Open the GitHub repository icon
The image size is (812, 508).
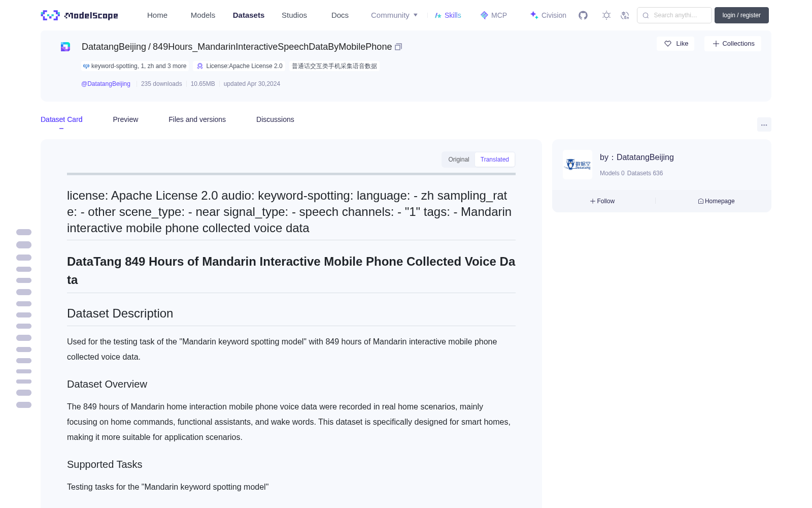[583, 15]
